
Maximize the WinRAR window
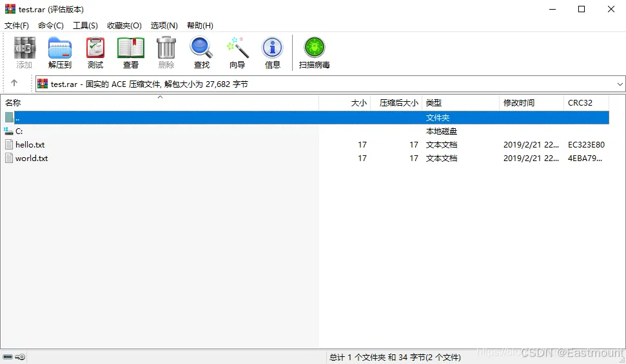coord(582,9)
